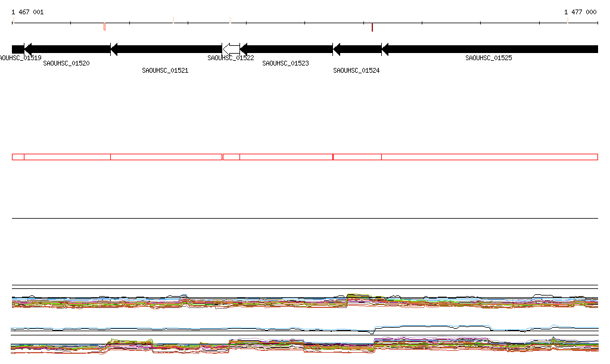Click the red box under SAOUHSC_01523

tap(287, 157)
